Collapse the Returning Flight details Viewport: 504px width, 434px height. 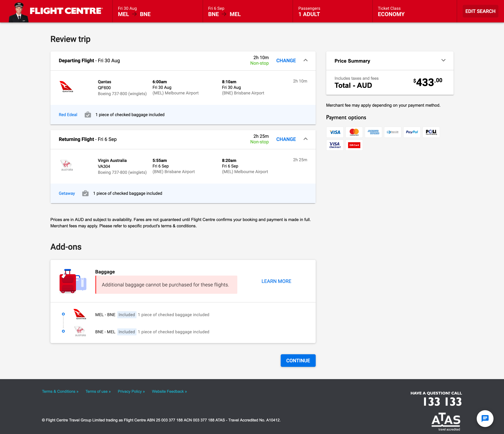coord(306,139)
